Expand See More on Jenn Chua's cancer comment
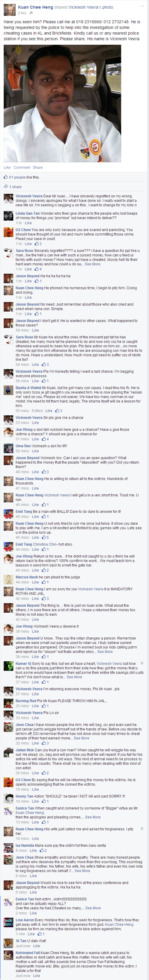Image resolution: width=149 pixels, height=980 pixels. coord(81,738)
